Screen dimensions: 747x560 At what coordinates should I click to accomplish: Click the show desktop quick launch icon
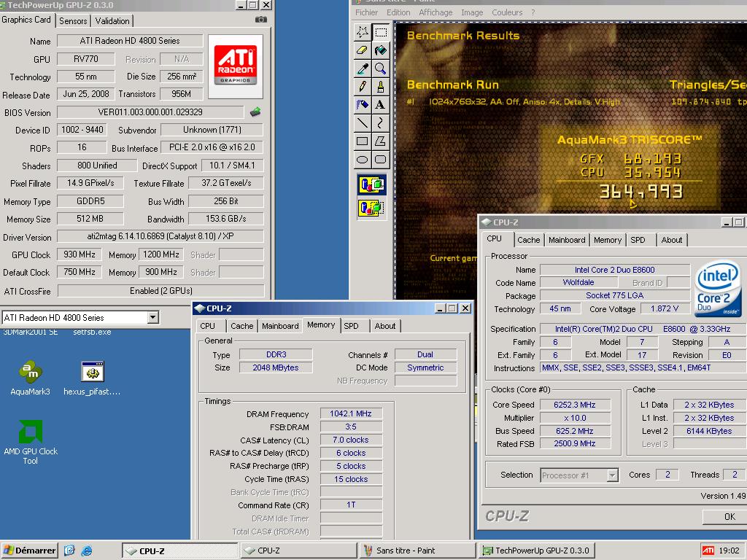pyautogui.click(x=69, y=551)
